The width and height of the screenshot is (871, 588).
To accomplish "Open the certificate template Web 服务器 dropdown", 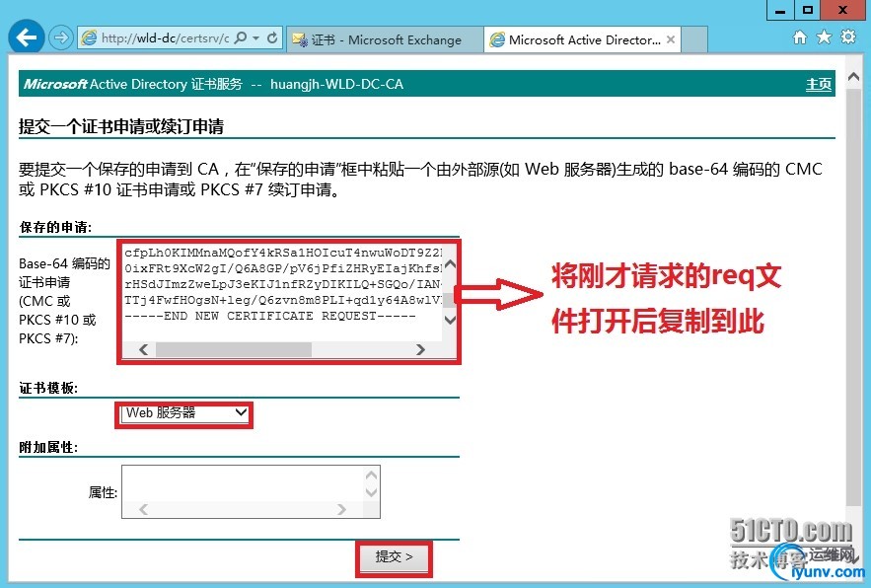I will [x=184, y=413].
